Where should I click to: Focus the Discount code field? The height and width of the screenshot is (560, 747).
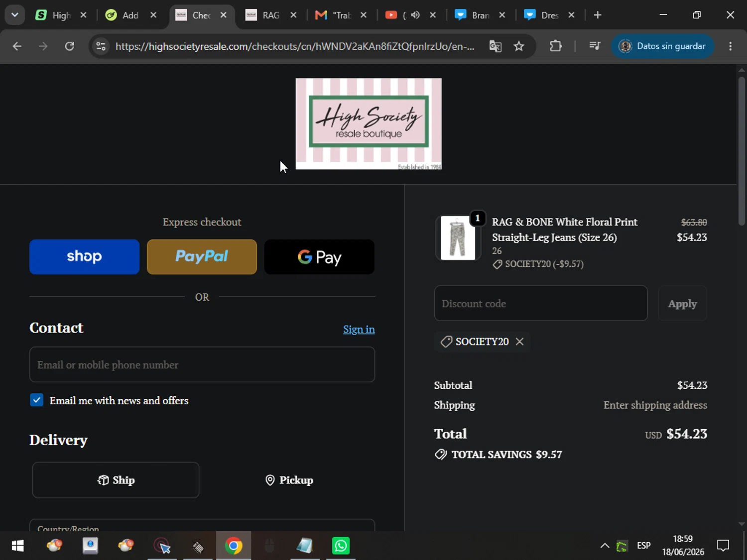pyautogui.click(x=541, y=304)
